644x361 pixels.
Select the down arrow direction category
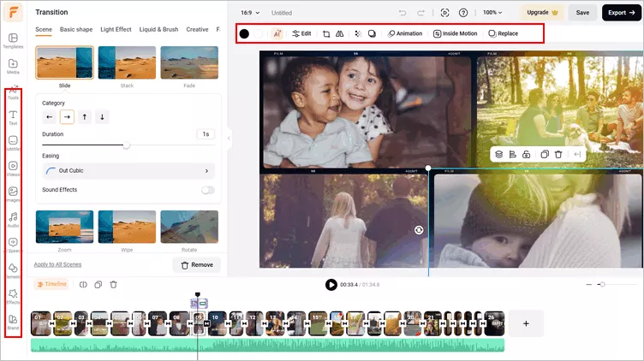click(x=102, y=117)
